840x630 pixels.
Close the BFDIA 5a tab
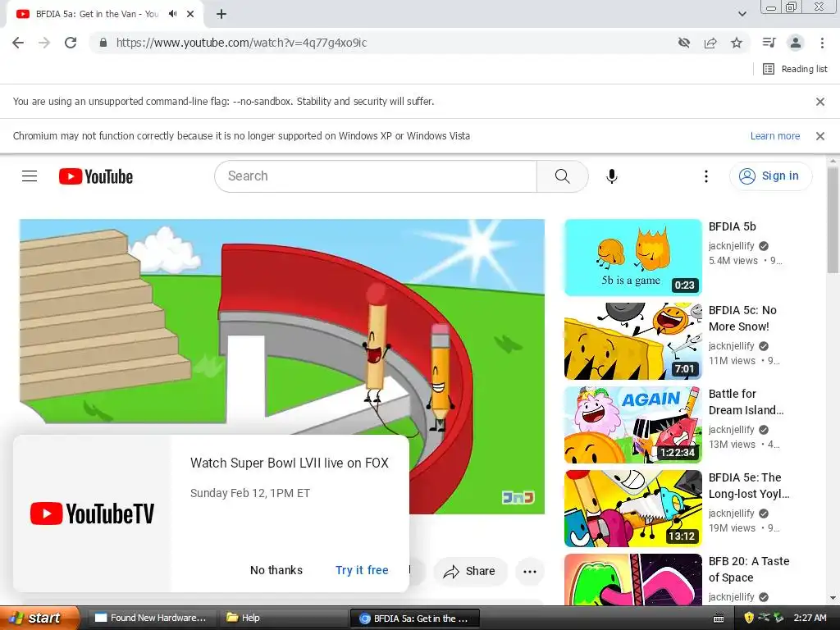pyautogui.click(x=190, y=15)
